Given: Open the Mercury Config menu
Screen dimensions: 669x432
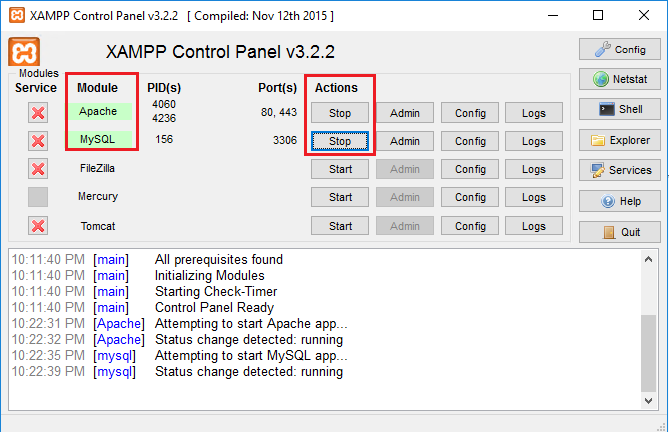Looking at the screenshot, I should [470, 197].
